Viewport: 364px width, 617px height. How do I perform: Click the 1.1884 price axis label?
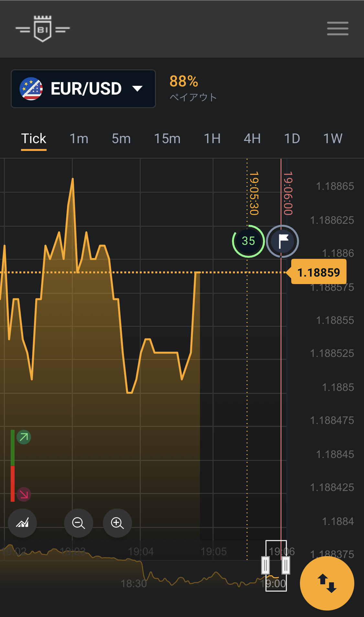click(338, 521)
